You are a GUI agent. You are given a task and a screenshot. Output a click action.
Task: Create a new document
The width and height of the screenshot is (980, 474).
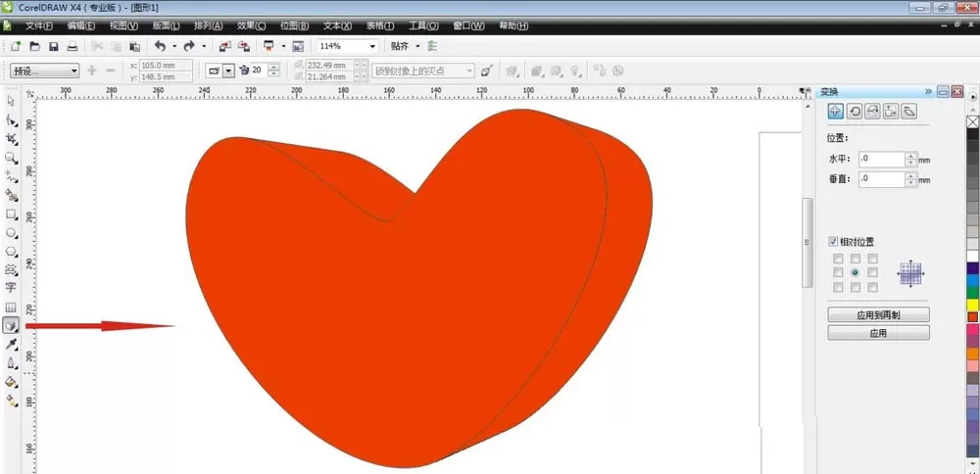[17, 46]
